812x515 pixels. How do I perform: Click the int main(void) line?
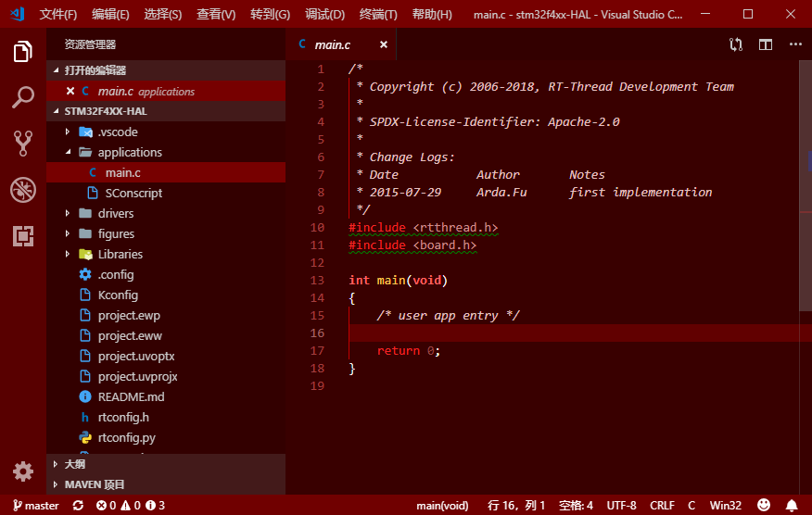(x=398, y=280)
